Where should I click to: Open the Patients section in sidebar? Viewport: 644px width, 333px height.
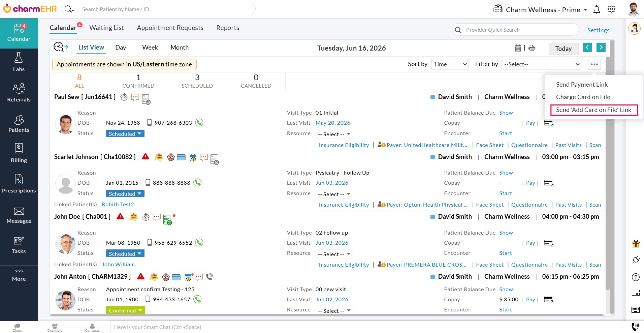click(x=19, y=123)
